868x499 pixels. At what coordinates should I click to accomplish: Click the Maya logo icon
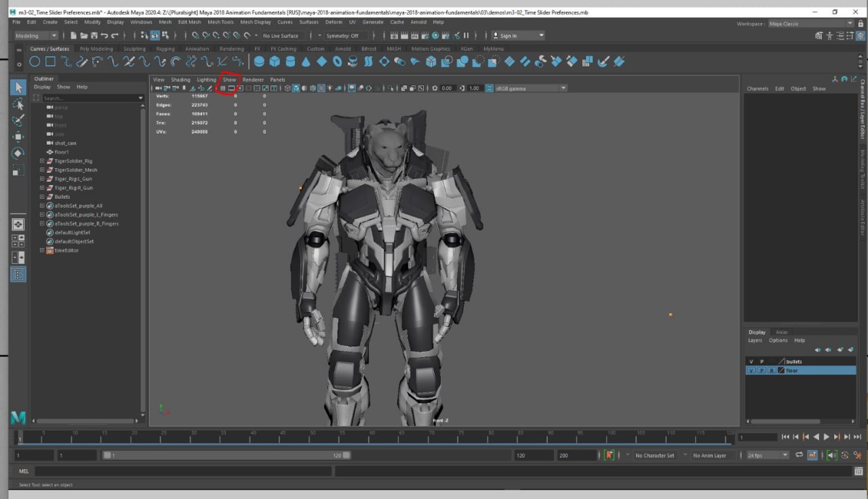(18, 418)
